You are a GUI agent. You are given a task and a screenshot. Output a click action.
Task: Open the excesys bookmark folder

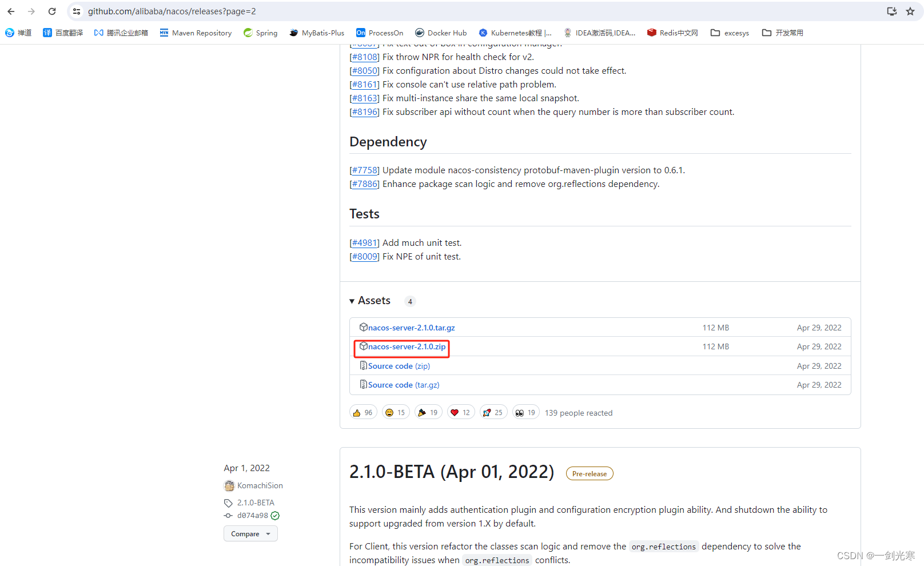click(x=730, y=33)
